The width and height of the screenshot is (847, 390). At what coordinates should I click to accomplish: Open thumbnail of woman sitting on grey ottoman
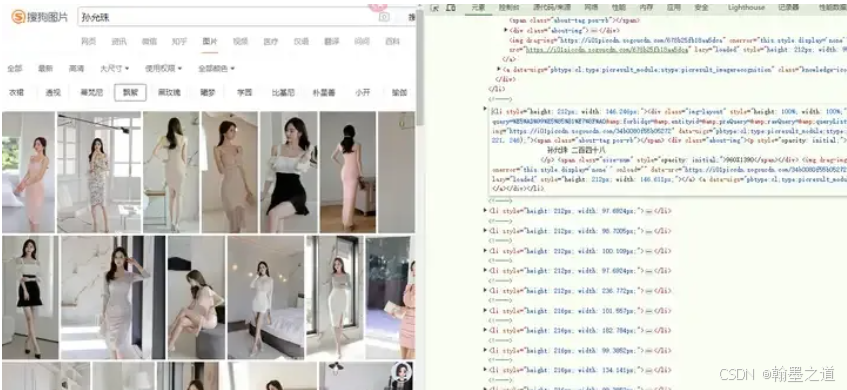[x=196, y=297]
